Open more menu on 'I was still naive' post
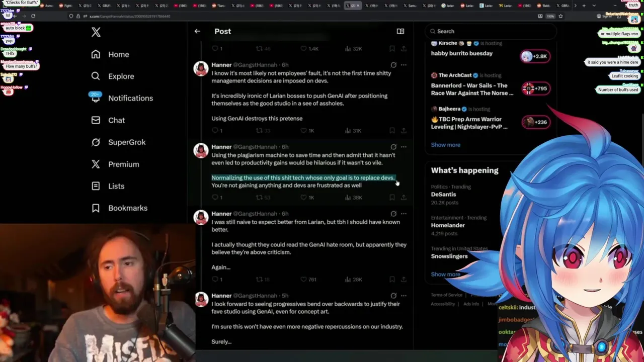Viewport: 644px width, 362px height. [404, 214]
